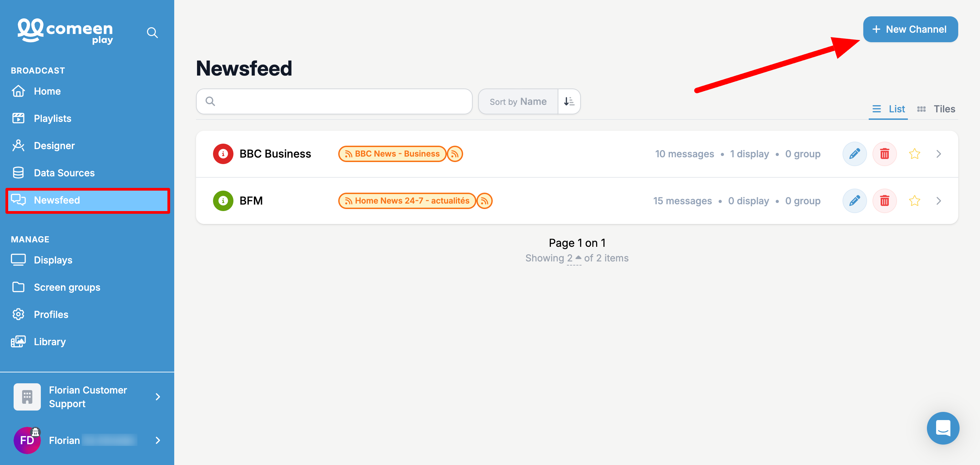Screen dimensions: 980x465
Task: Expand Florian user account chevron
Action: tap(158, 440)
